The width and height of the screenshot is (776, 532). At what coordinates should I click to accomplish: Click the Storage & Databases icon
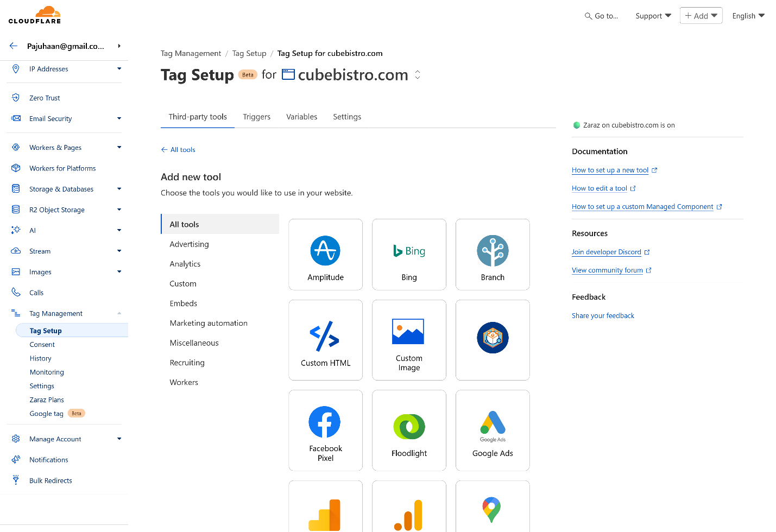16,189
